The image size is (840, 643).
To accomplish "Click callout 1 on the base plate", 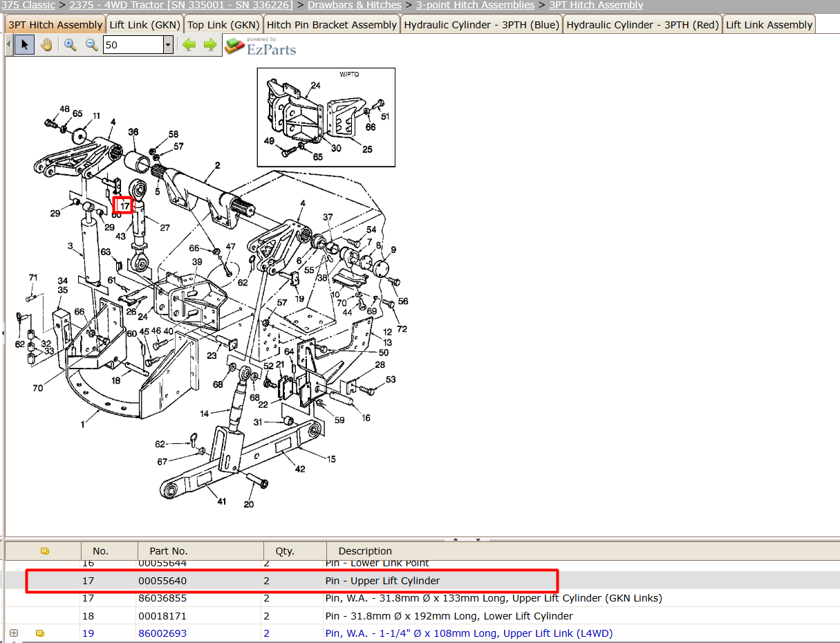I will [x=82, y=425].
